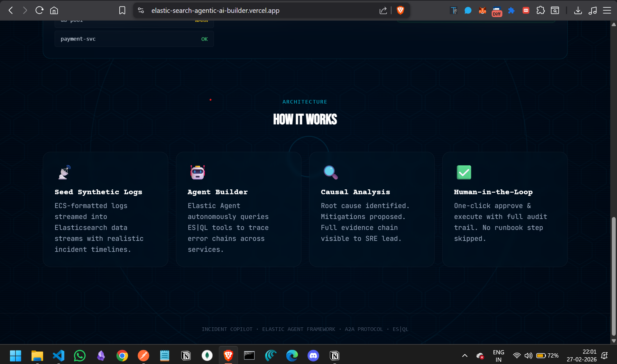
Task: Open the Brave Shields panel
Action: [401, 10]
